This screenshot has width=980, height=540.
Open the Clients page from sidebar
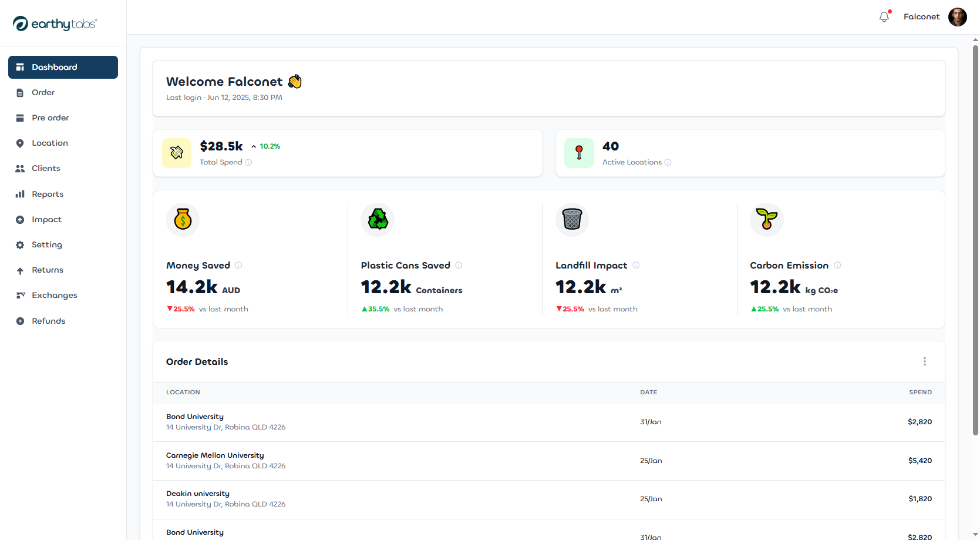[45, 168]
